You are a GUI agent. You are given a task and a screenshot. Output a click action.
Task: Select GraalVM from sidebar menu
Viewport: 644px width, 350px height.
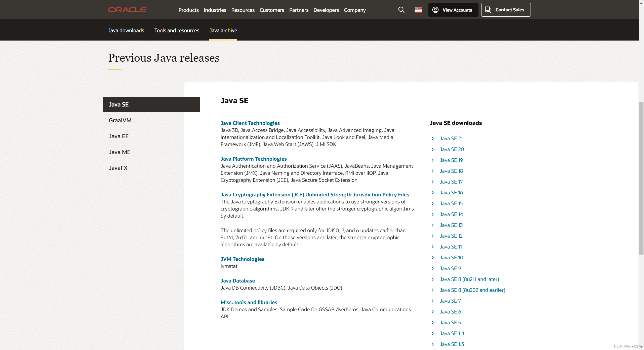click(120, 120)
